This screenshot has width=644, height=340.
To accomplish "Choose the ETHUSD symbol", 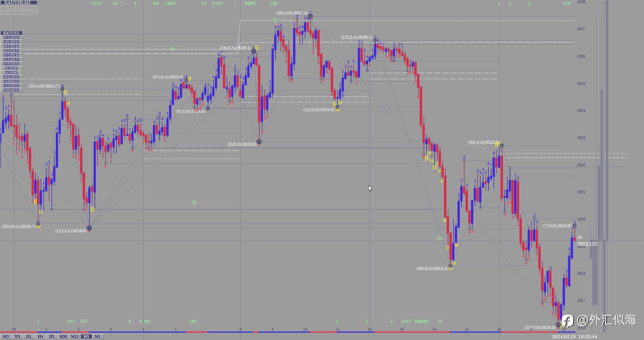I will pos(11,77).
